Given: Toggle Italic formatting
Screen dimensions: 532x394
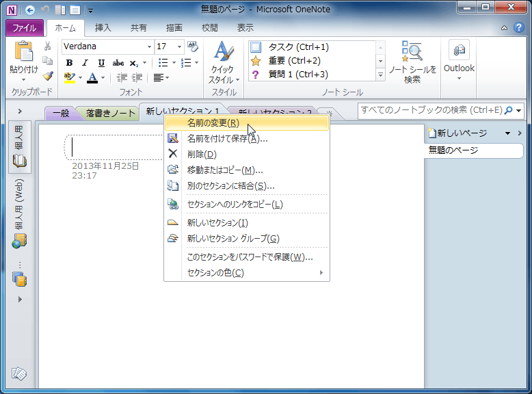Looking at the screenshot, I should pos(85,63).
